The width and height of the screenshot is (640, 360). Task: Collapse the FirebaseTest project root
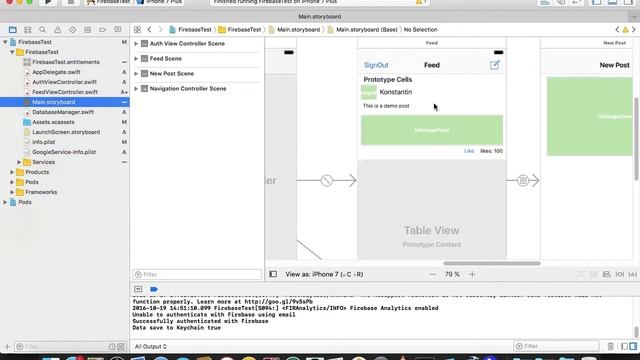5,42
